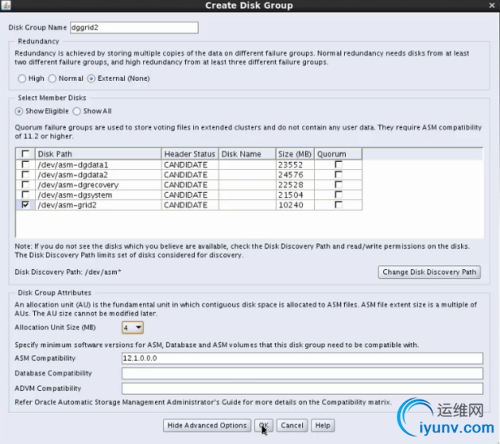Enable Quorum for the asm-grid2 row
Image resolution: width=500 pixels, height=444 pixels.
click(338, 205)
